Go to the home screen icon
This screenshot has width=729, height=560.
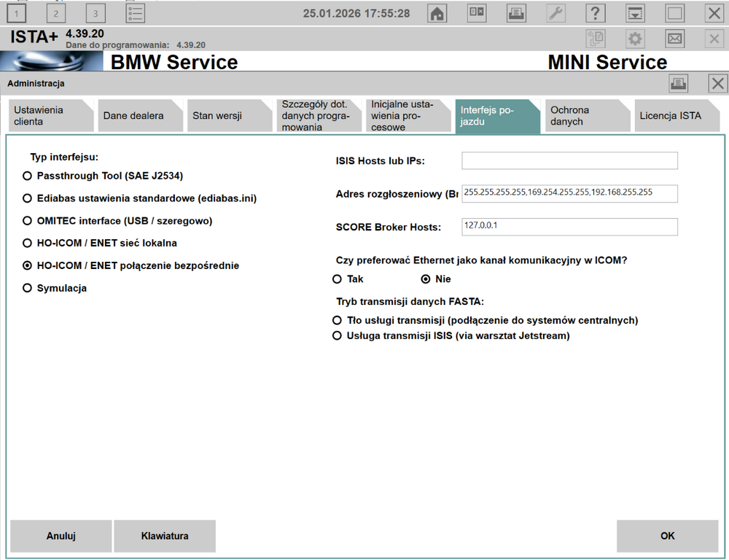(x=437, y=13)
